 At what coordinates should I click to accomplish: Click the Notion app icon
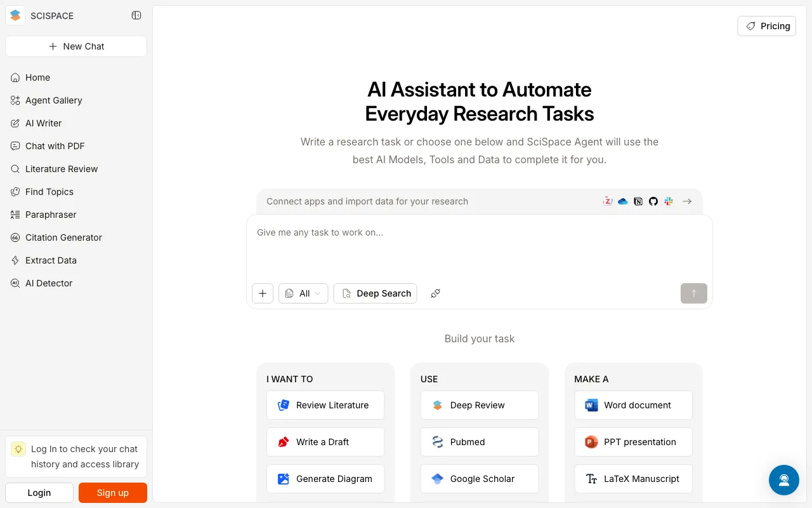click(638, 201)
